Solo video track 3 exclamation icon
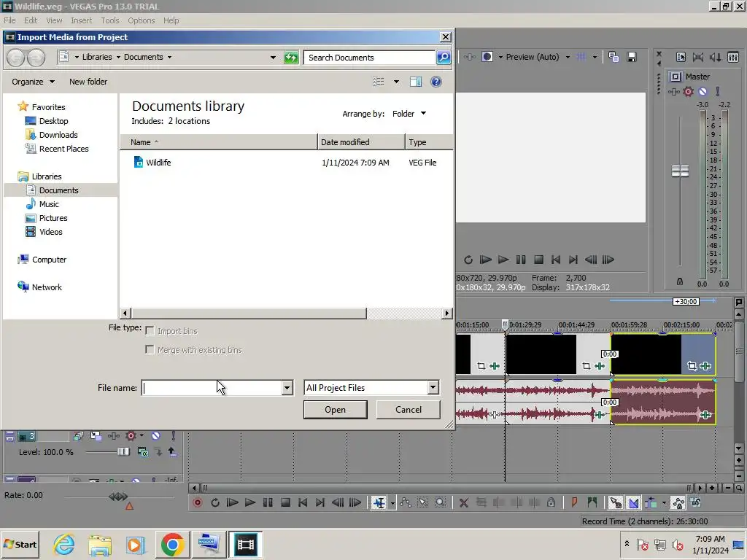The image size is (747, 560). (174, 436)
